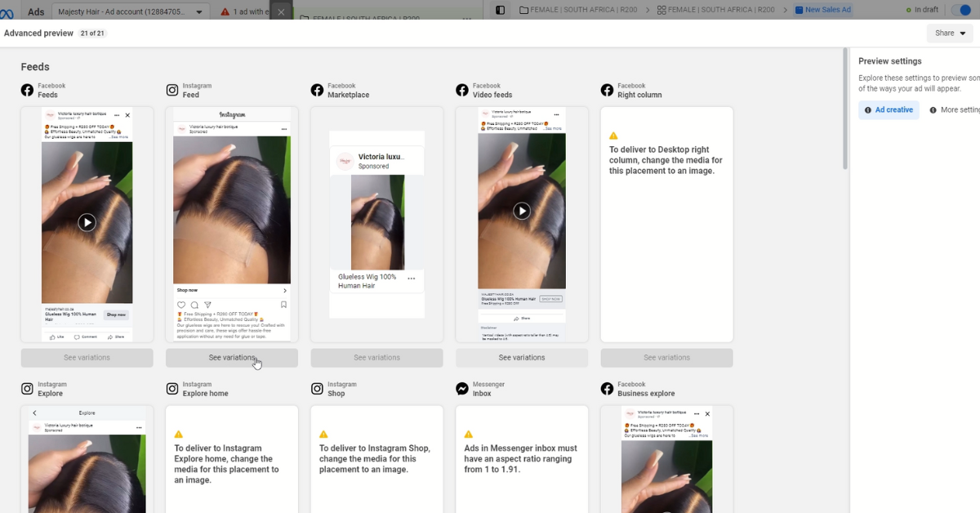The height and width of the screenshot is (513, 980).
Task: Toggle the ad on/off switch near In draft
Action: pos(960,10)
